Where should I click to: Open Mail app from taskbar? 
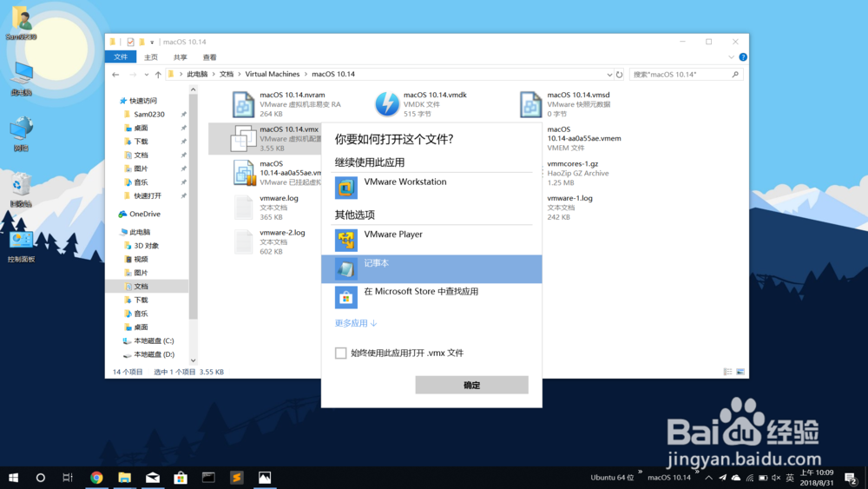[x=153, y=478]
